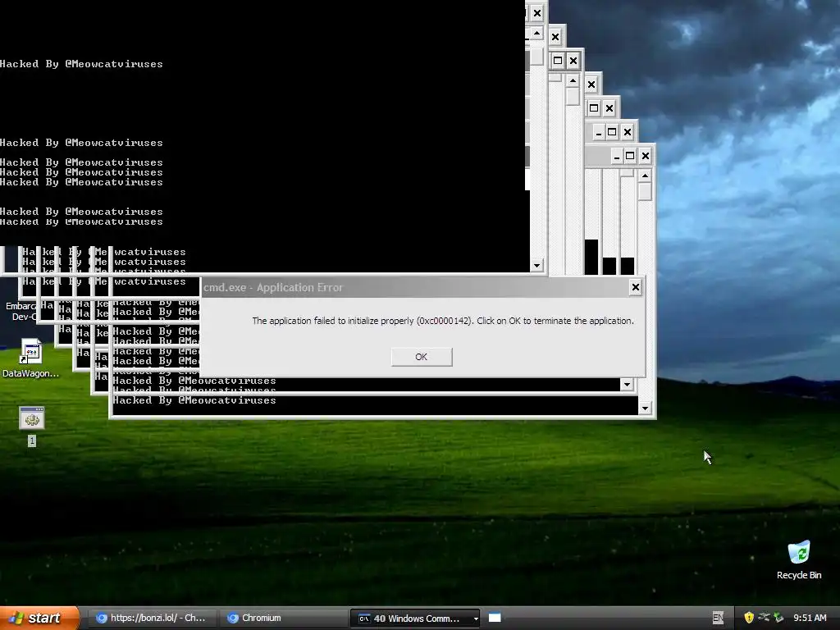The height and width of the screenshot is (630, 840).
Task: Maximize the frontmost cascaded cmd window
Action: 631,156
